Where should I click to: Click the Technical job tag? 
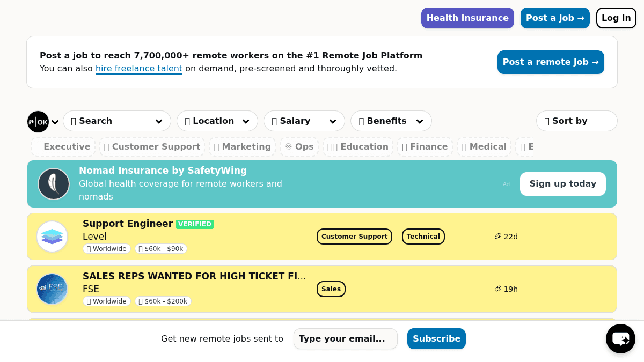pos(423,237)
